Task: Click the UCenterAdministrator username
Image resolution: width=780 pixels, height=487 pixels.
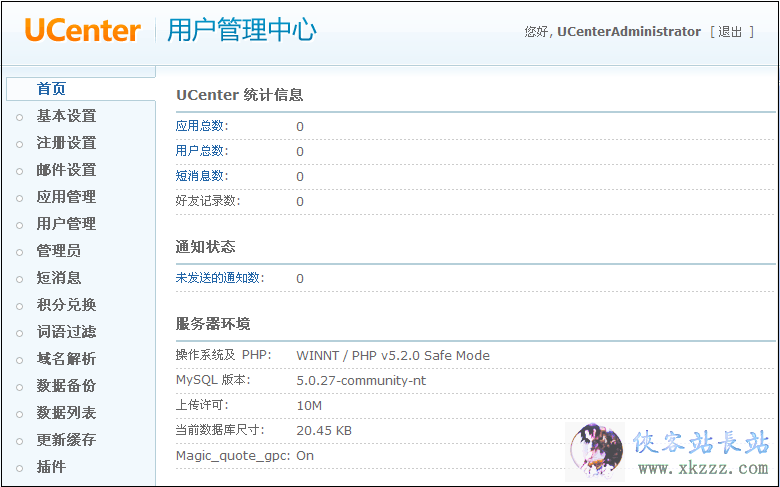Action: (x=629, y=32)
